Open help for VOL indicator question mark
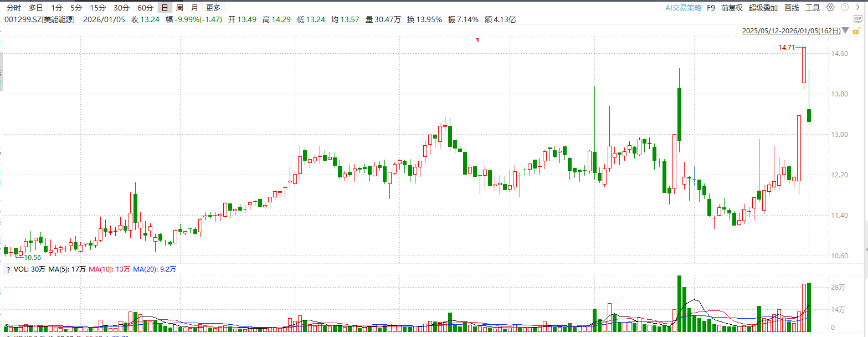The height and width of the screenshot is (337, 868). pos(8,269)
